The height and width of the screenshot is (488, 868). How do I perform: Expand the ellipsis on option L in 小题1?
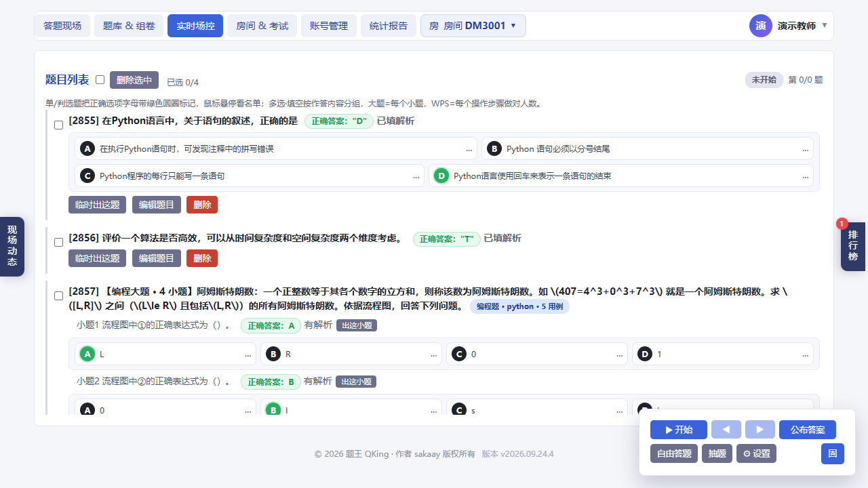(x=248, y=354)
